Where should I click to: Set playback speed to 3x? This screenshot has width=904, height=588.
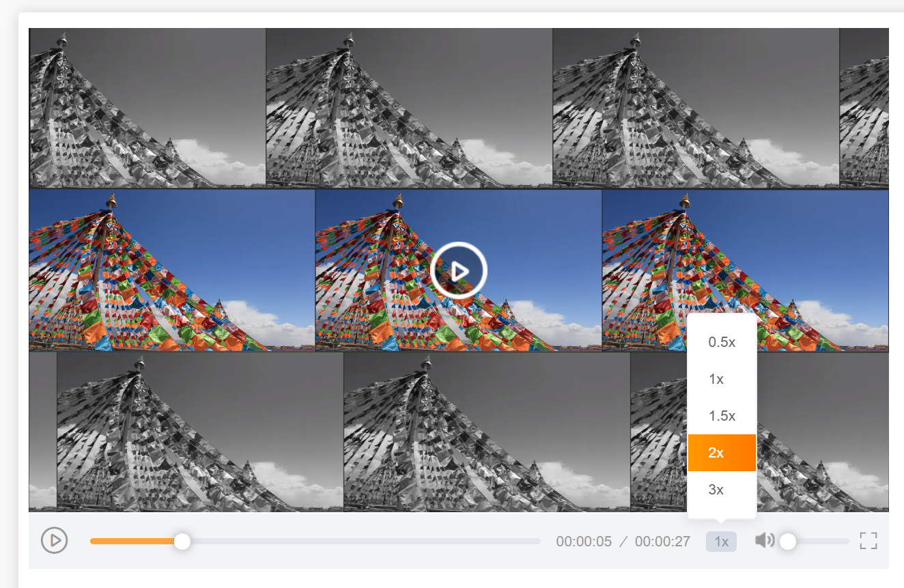722,490
